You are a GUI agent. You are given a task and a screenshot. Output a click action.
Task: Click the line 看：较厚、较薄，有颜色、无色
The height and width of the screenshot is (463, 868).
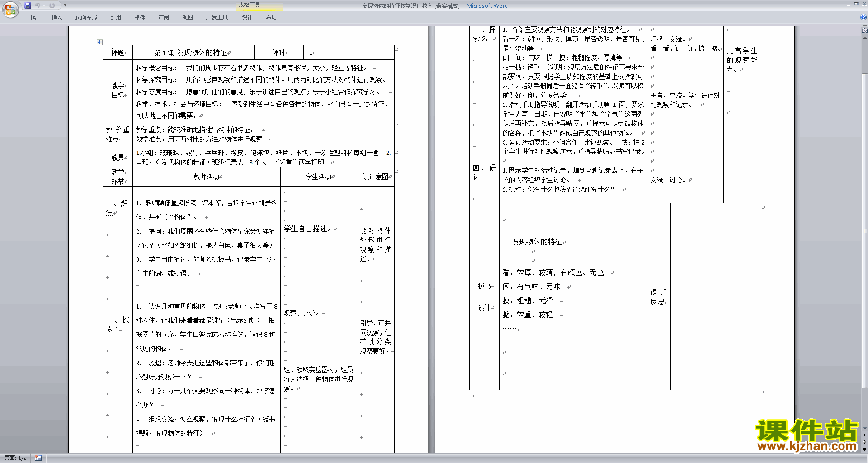point(553,272)
